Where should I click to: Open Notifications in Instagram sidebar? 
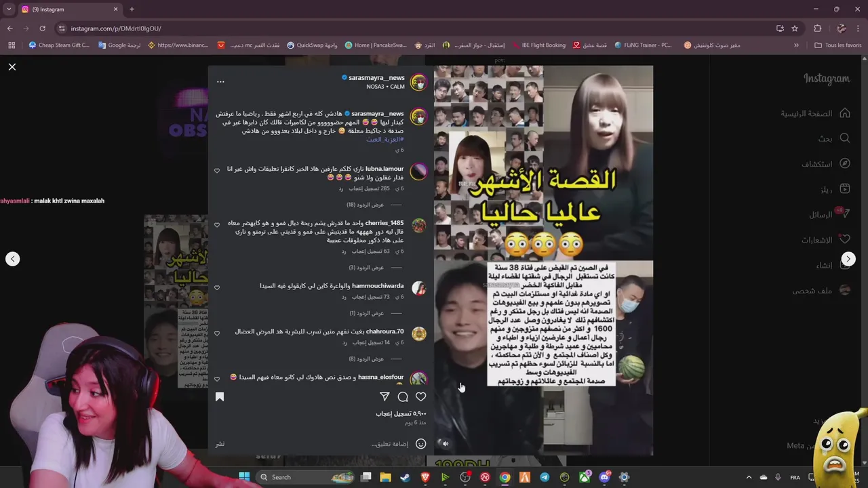coord(826,240)
